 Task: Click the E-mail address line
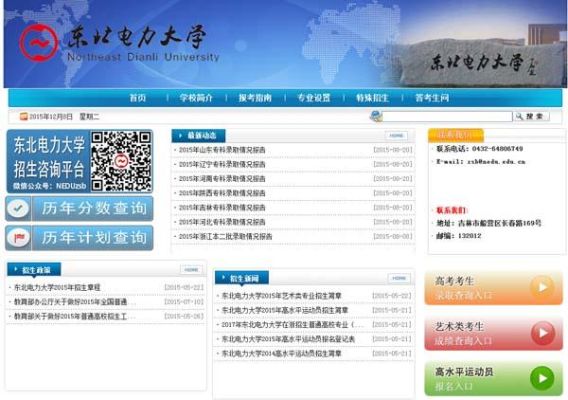coord(481,162)
